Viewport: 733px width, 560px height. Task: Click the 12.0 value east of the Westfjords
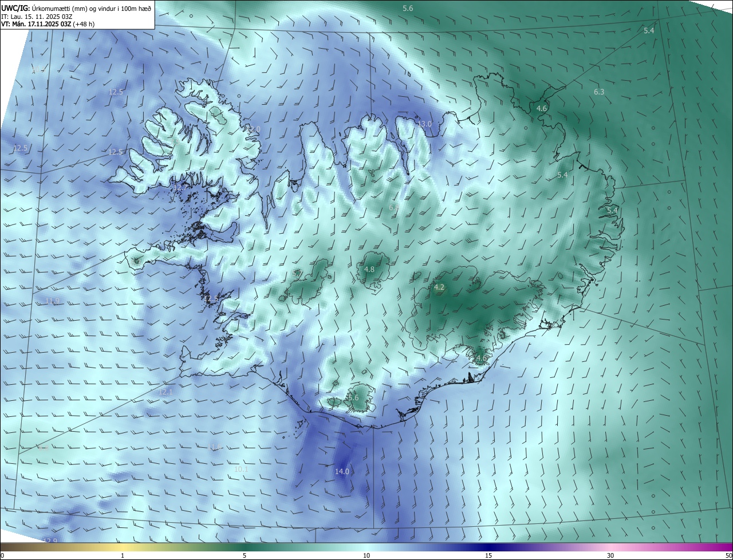253,129
